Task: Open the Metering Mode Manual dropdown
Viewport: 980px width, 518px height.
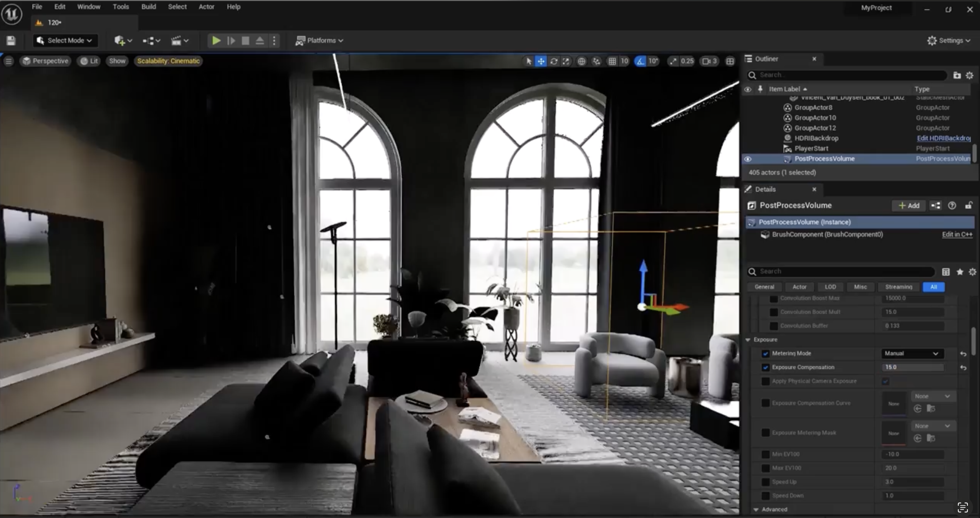Action: (x=911, y=354)
